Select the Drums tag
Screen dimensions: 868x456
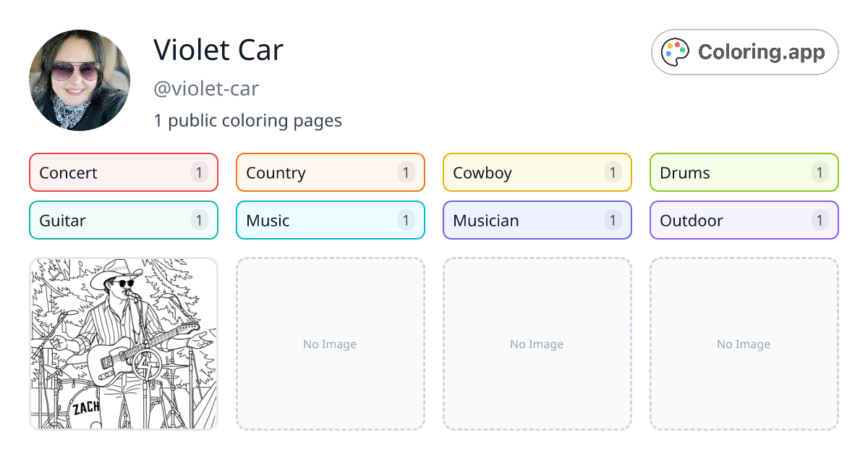click(x=744, y=172)
